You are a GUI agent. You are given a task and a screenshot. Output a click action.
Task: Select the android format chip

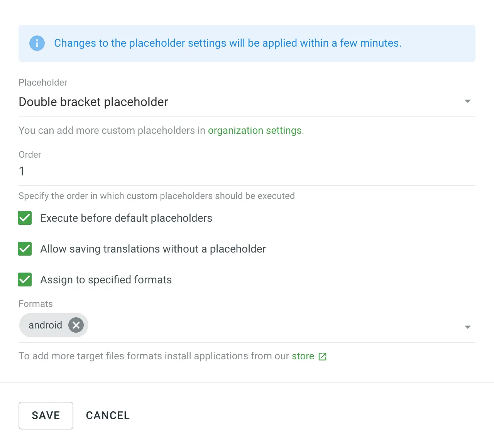45,325
